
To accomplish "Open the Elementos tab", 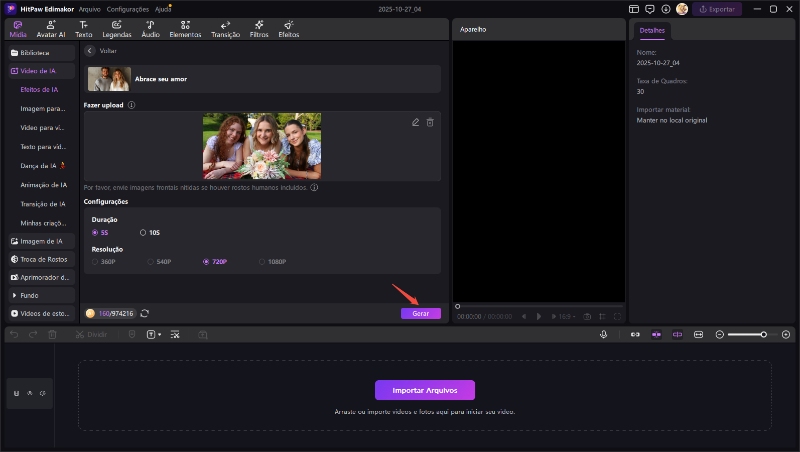I will click(x=185, y=29).
